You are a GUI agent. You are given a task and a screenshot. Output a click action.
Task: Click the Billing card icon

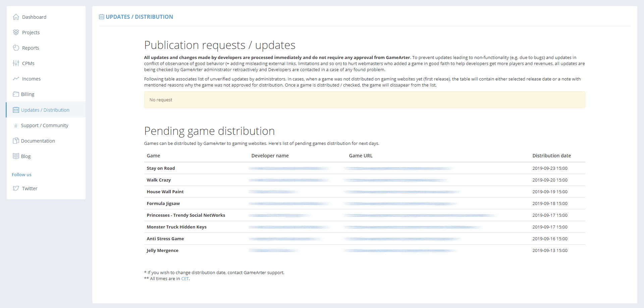[x=16, y=94]
